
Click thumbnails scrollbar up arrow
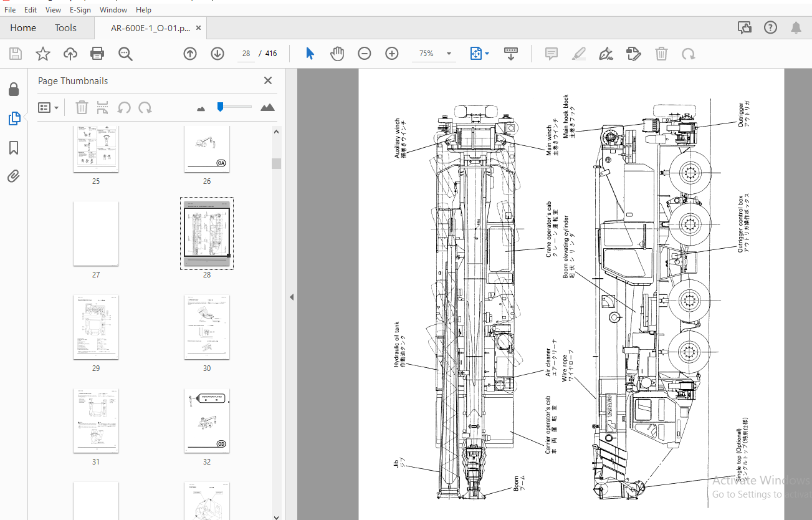coord(277,131)
